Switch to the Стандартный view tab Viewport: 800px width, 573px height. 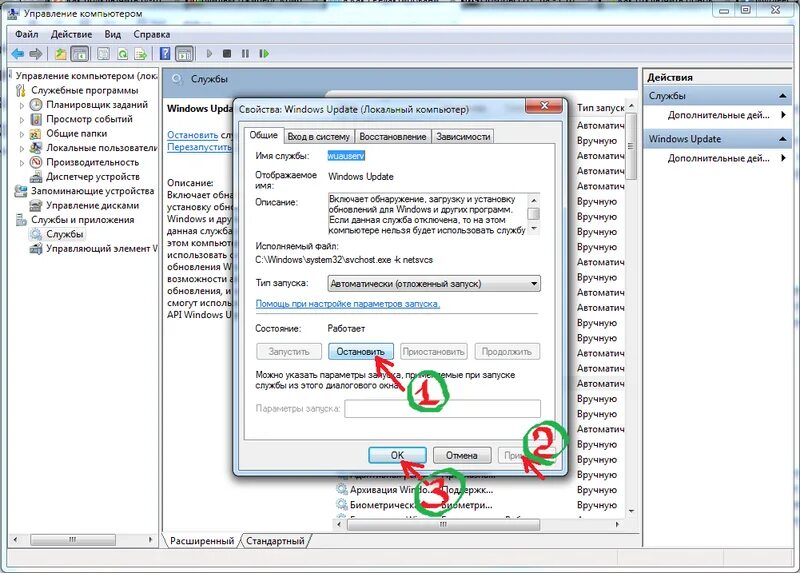(275, 540)
